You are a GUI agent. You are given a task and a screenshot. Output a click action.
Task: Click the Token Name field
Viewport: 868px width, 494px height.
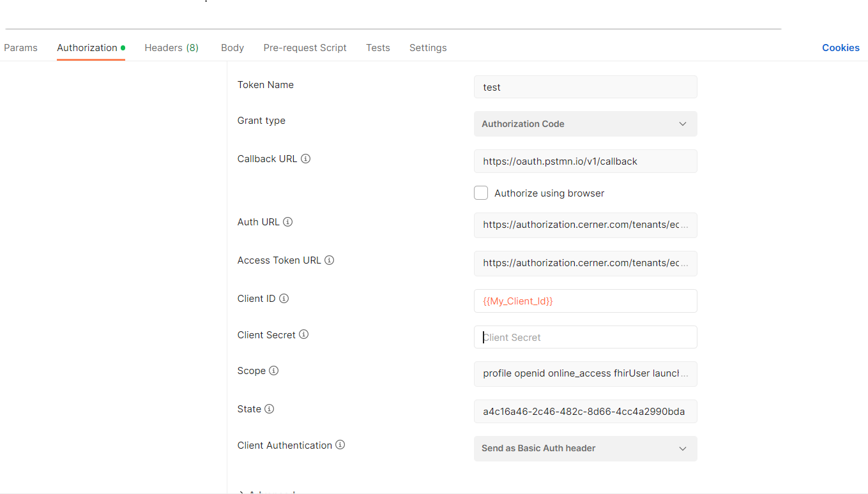[585, 87]
